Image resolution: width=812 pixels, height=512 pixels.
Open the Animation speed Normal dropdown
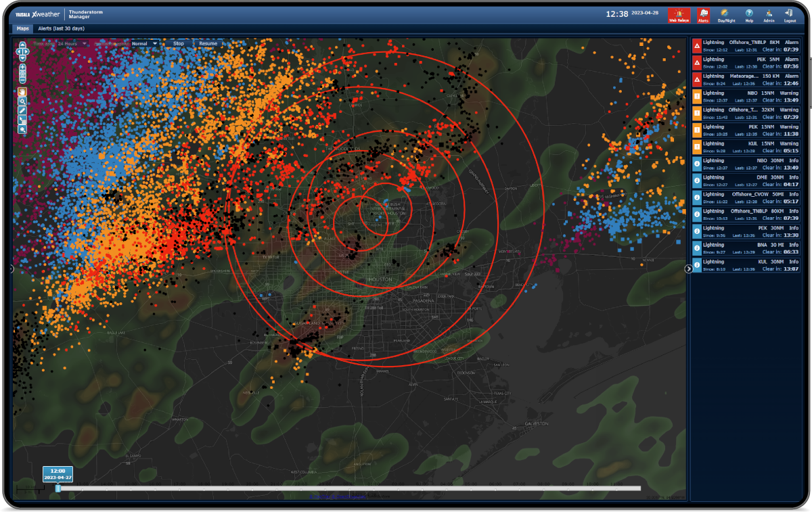pos(145,44)
